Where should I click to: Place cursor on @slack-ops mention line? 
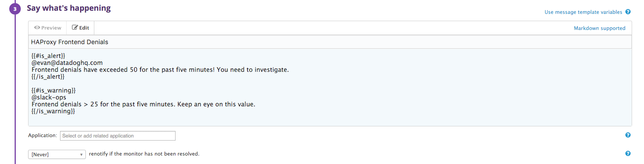49,97
